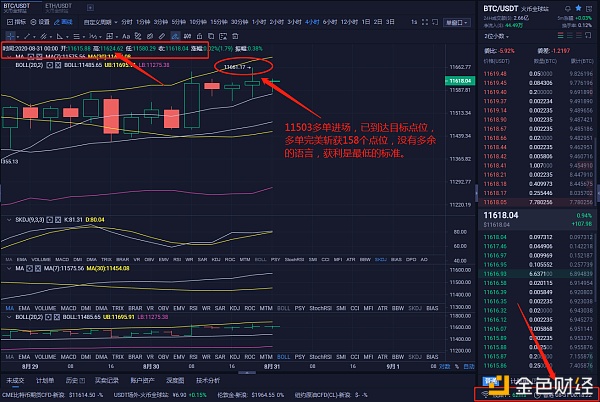Click the fullscreen chart icon
600x402 pixels.
click(x=425, y=22)
